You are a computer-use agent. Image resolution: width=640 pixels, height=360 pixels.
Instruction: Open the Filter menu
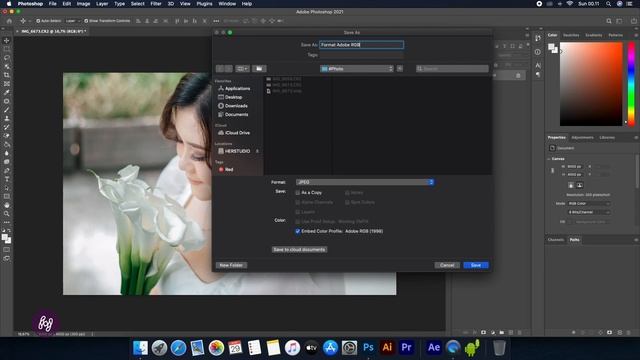156,4
